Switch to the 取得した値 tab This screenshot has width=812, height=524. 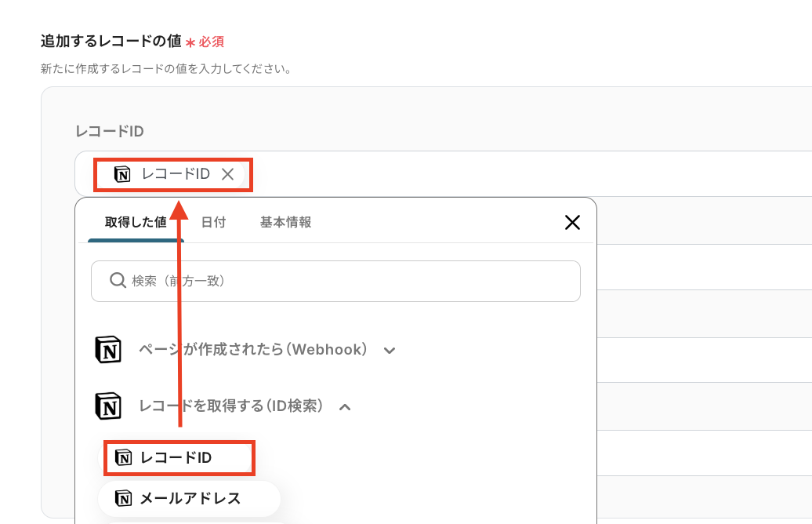click(x=136, y=222)
